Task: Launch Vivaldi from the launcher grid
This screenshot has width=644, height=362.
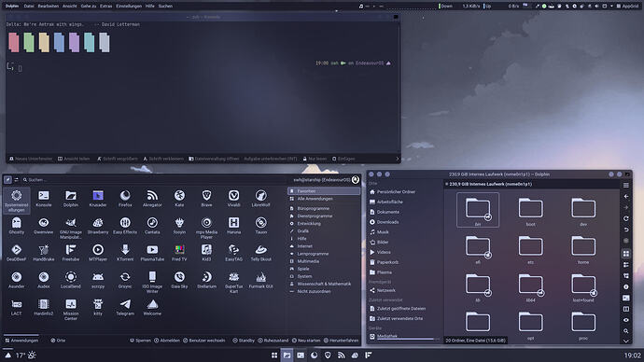Action: (233, 198)
